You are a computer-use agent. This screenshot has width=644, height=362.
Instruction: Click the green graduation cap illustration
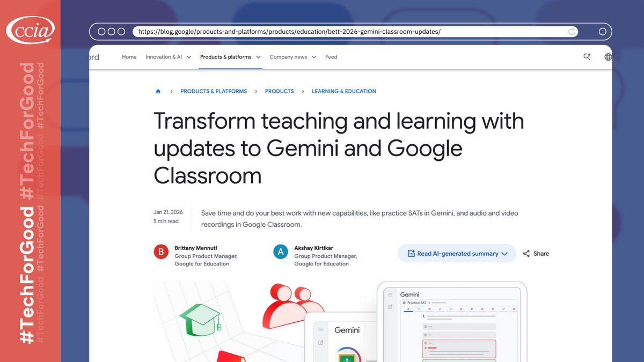pyautogui.click(x=200, y=319)
